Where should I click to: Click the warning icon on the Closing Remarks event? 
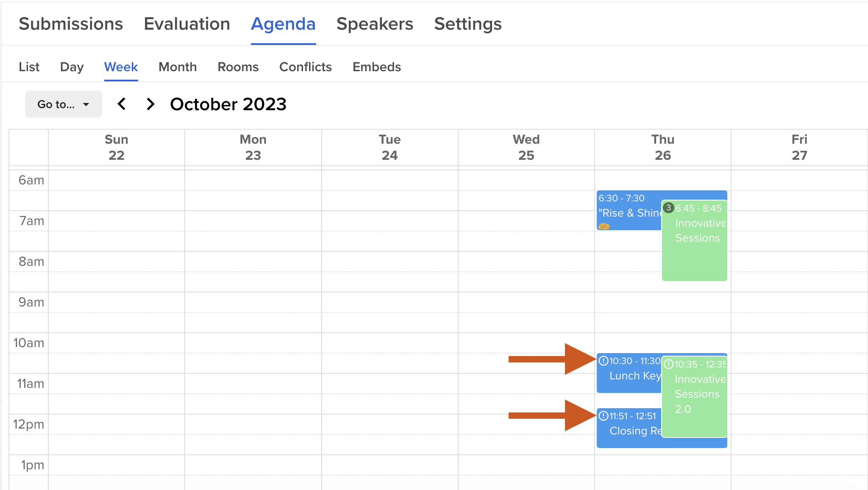(604, 416)
